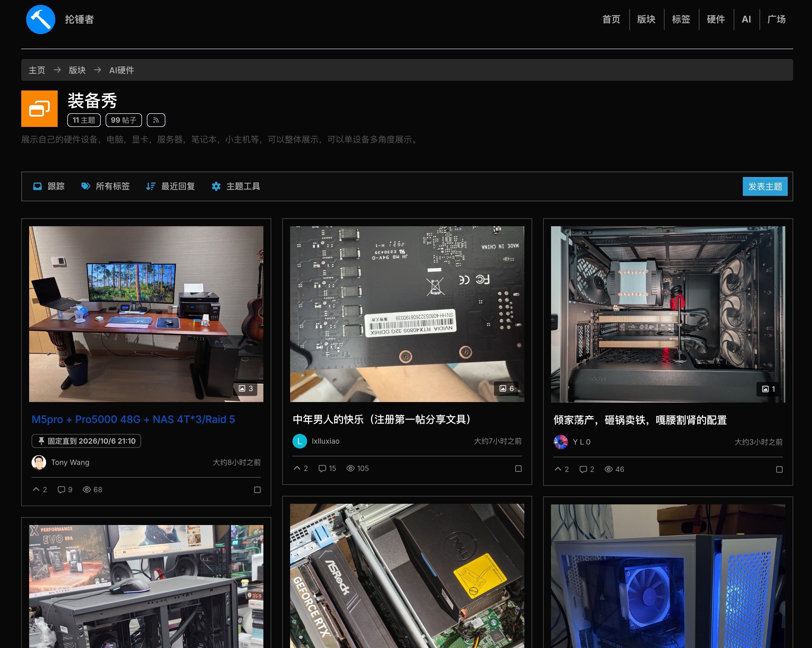Open the 主题工具 dropdown
This screenshot has width=812, height=648.
pos(236,186)
